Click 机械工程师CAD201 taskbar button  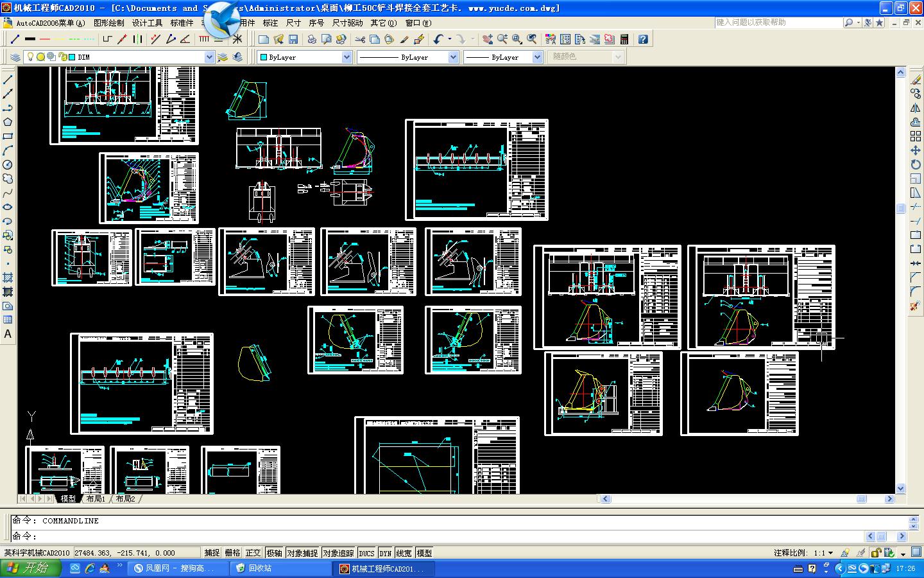point(384,568)
